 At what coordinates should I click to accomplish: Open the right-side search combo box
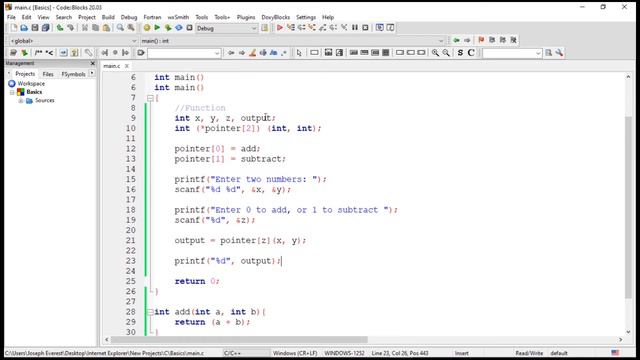(512, 53)
